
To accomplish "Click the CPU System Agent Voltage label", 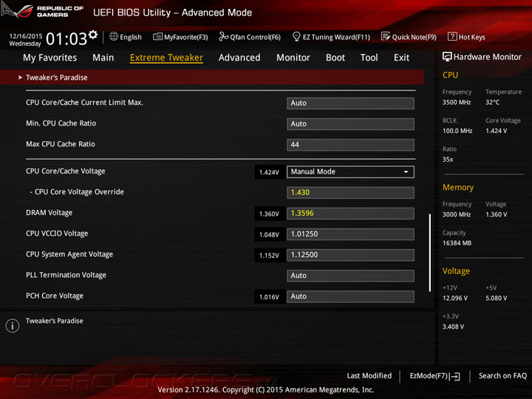I will [69, 254].
